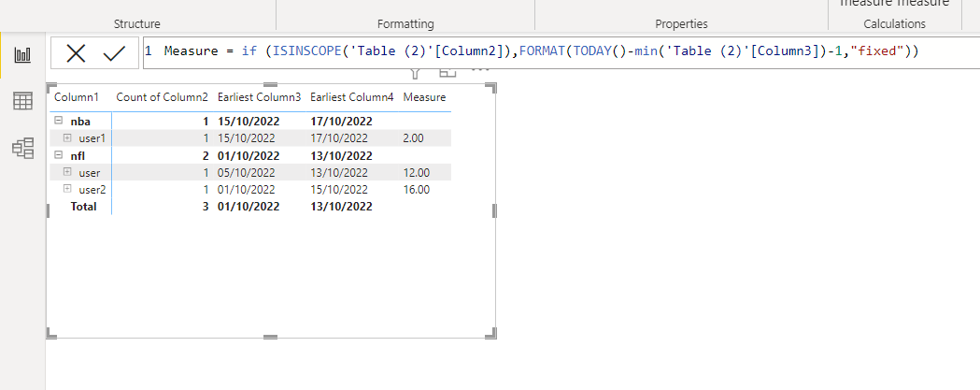Click the Structure ribbon group label

(137, 23)
